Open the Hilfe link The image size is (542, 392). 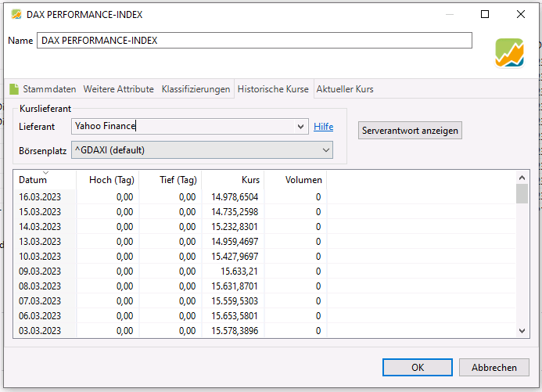coord(324,127)
